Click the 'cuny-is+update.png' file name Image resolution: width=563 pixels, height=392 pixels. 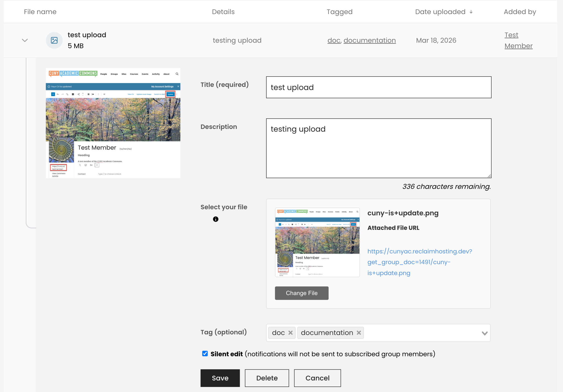(403, 213)
